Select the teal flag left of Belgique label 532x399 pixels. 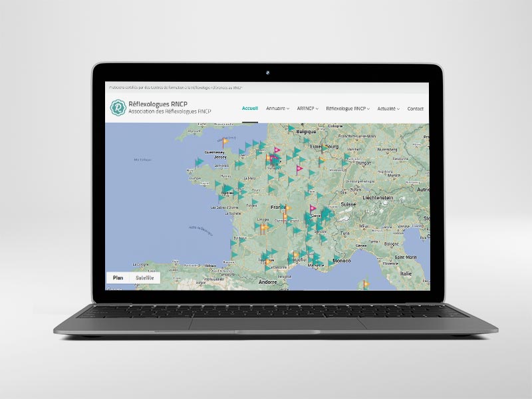tap(291, 129)
